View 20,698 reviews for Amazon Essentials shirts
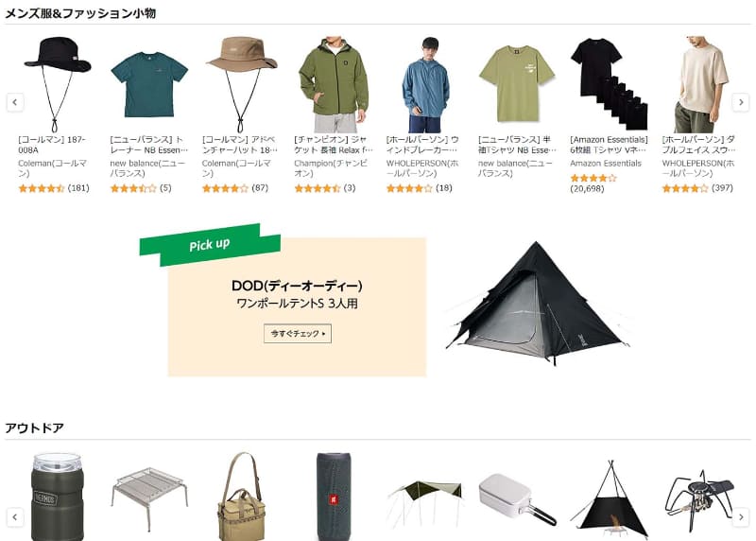The image size is (756, 541). pos(587,189)
